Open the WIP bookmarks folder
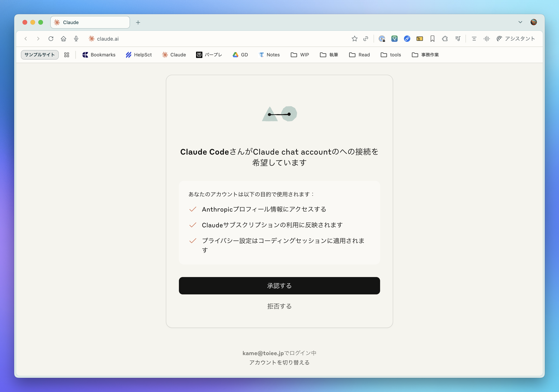This screenshot has height=392, width=559. (300, 55)
